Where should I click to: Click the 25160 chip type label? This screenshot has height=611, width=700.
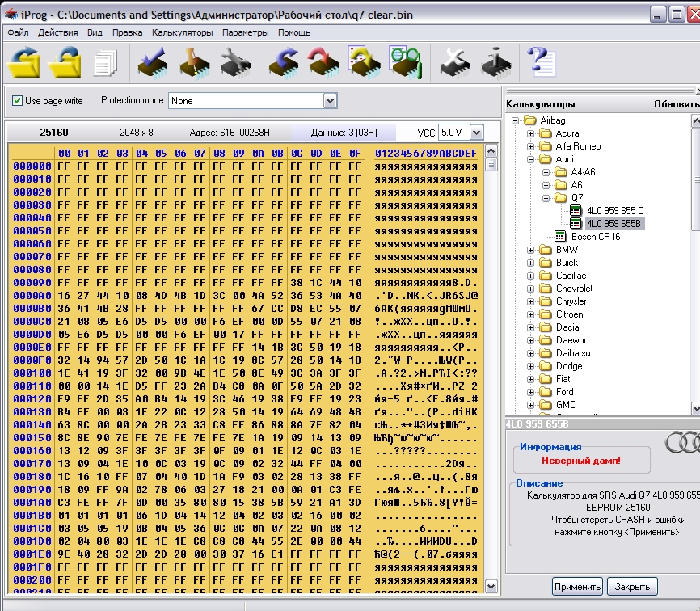coord(54,133)
